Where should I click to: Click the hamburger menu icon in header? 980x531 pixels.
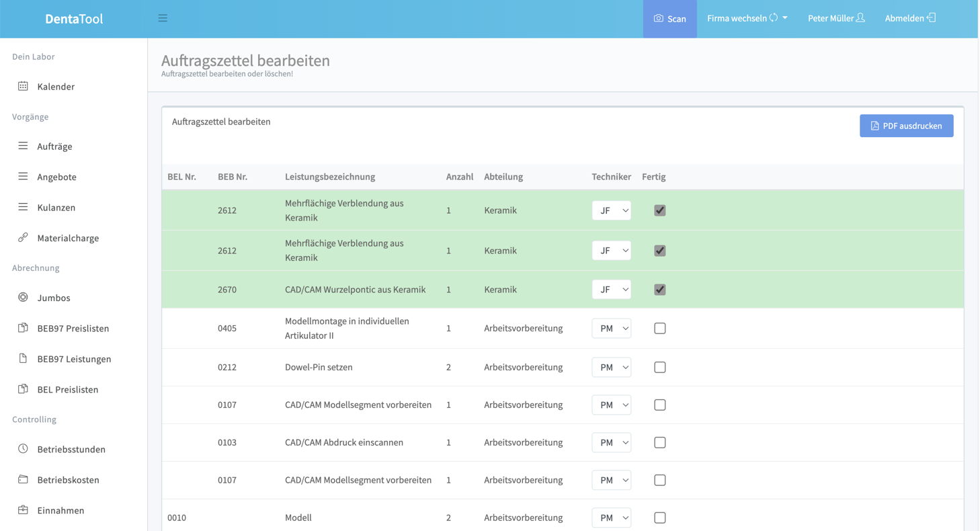point(163,18)
